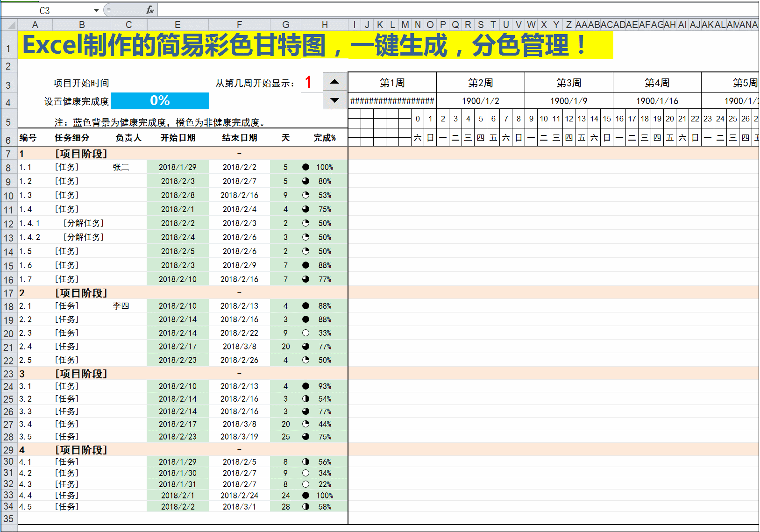Click the yellow title banner cell
The width and height of the screenshot is (760, 532).
(315, 45)
